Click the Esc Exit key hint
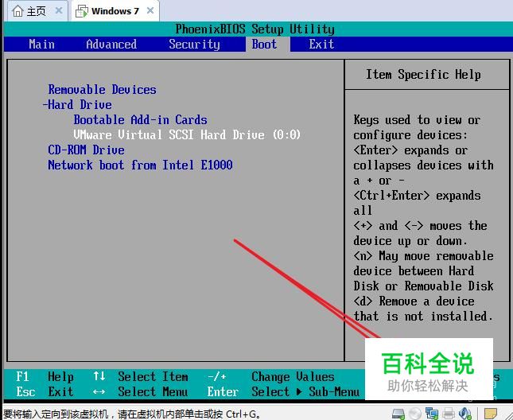This screenshot has height=420, width=513. 45,391
